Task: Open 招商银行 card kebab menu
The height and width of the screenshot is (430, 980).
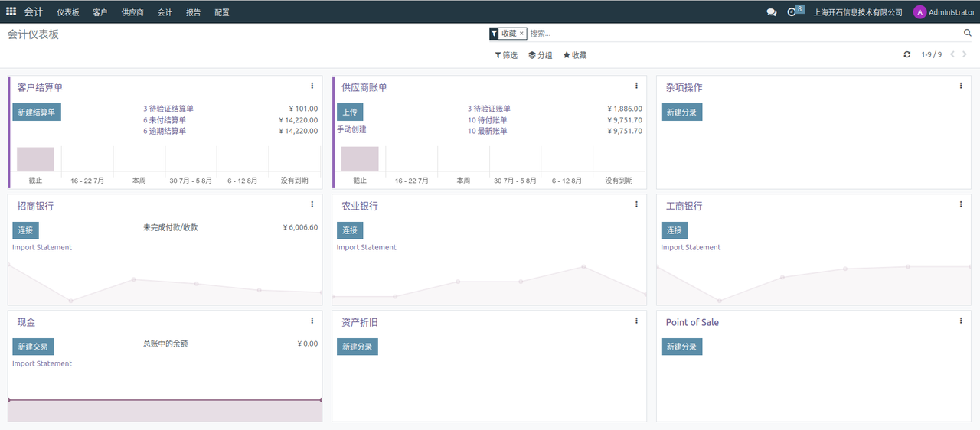Action: tap(312, 204)
